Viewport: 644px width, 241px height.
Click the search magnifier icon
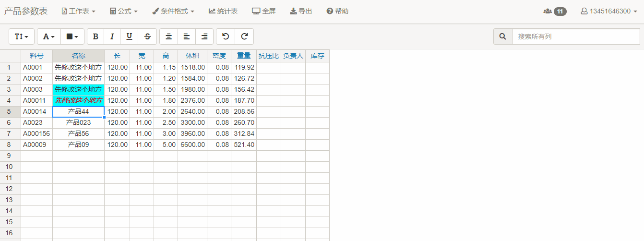tap(503, 36)
